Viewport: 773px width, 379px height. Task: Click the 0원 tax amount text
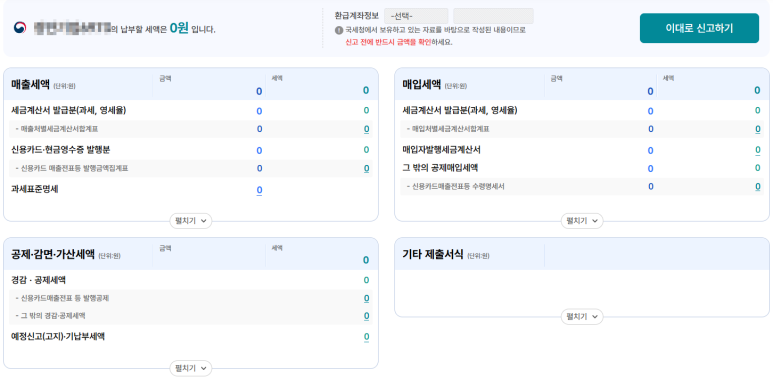click(x=179, y=29)
